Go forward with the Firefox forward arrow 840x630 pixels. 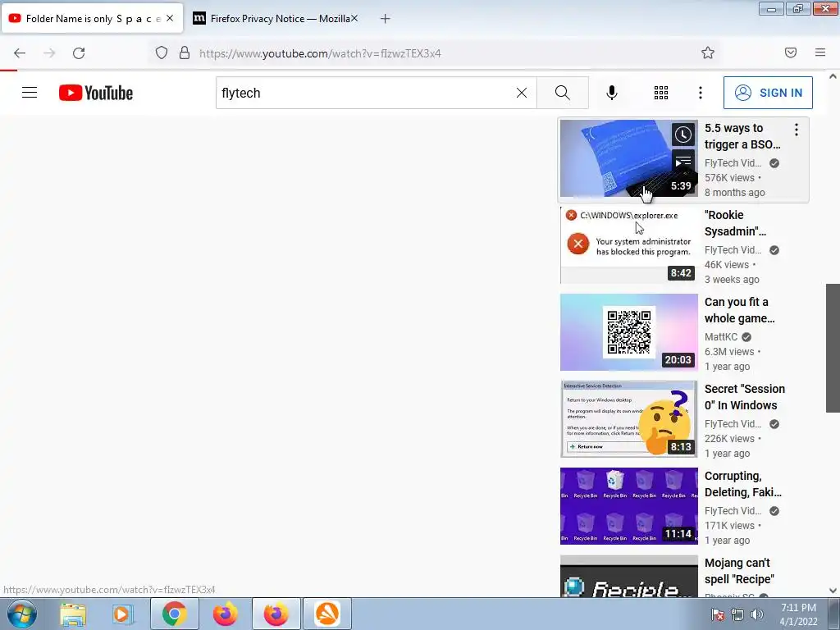coord(49,53)
